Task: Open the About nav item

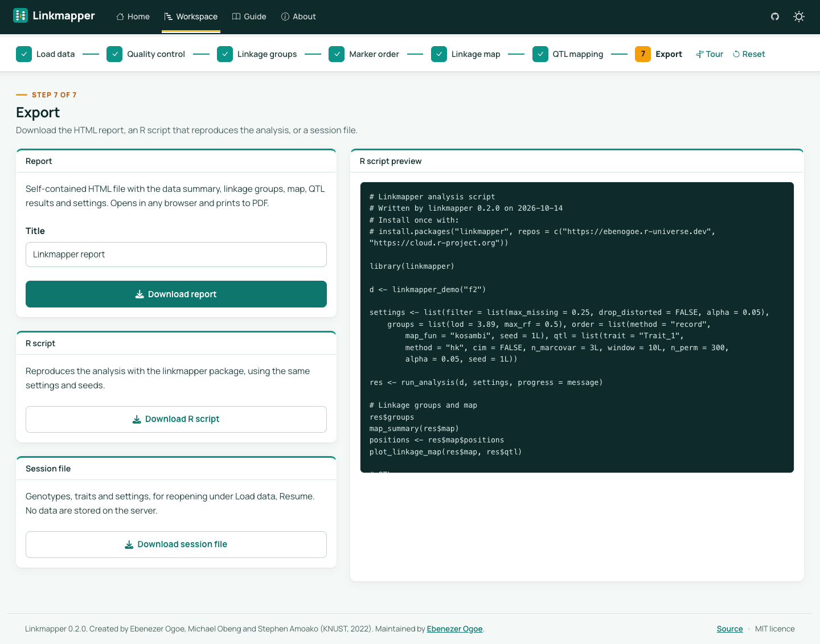Action: pos(298,17)
